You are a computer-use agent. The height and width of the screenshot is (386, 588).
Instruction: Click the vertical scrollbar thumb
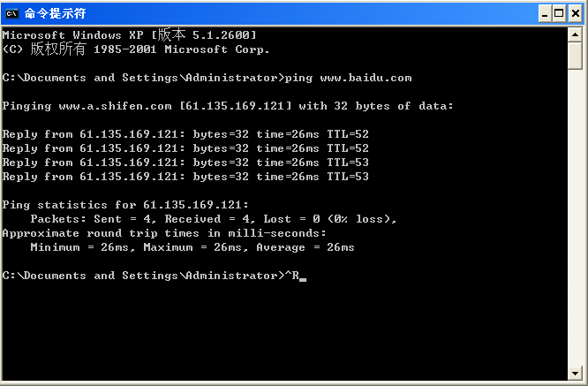pos(575,56)
